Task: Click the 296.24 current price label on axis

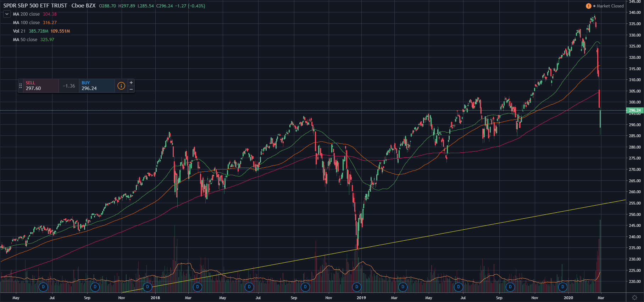Action: pos(635,110)
